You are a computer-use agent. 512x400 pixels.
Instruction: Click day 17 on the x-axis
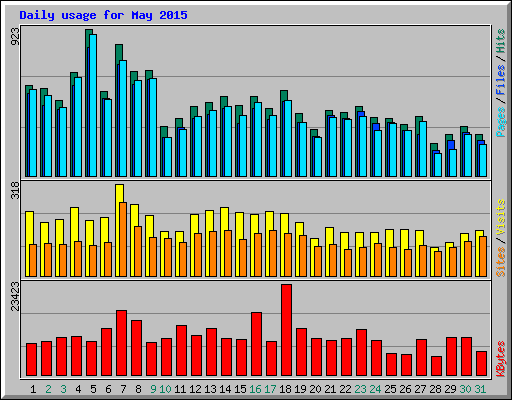pos(270,389)
